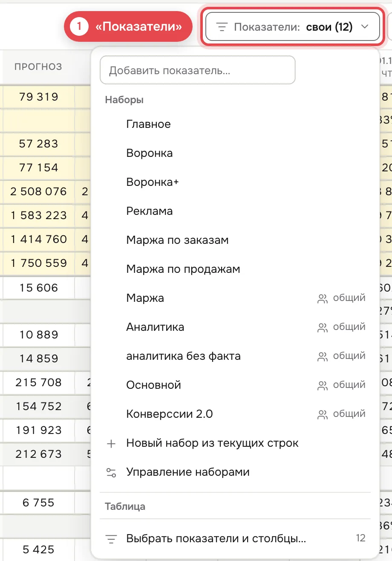Pick the «Маржа по заказам» set

[x=235, y=240]
